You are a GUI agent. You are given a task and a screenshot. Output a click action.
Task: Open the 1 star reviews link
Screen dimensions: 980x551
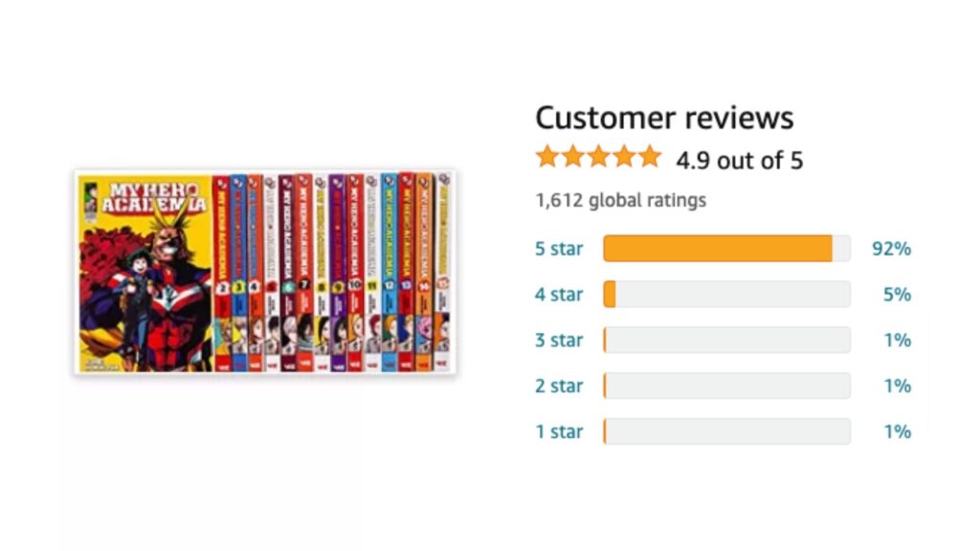[x=558, y=432]
